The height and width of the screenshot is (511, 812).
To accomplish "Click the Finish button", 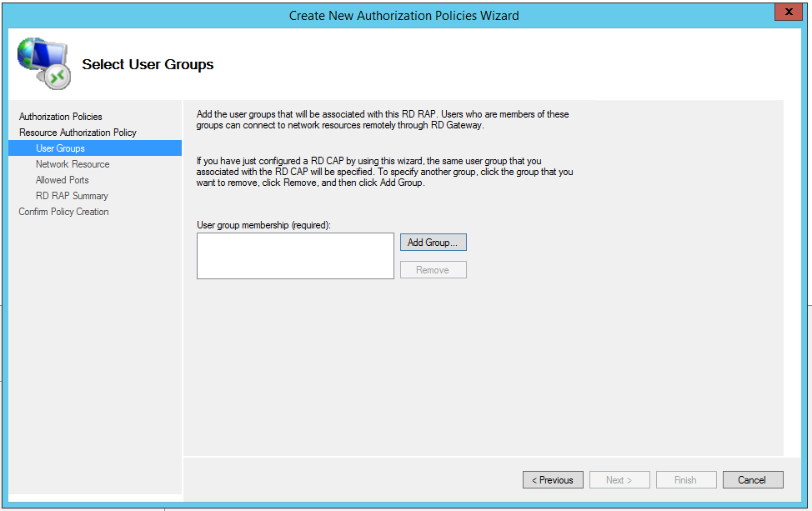I will click(685, 480).
